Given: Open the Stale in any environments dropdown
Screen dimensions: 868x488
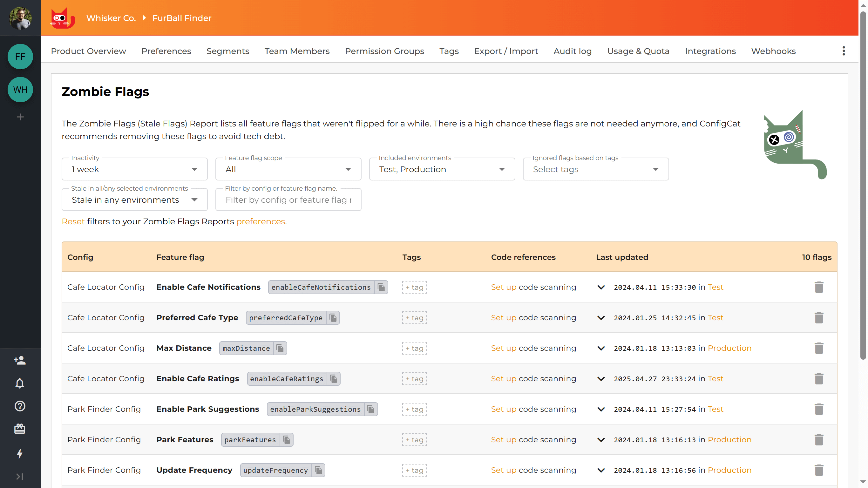Looking at the screenshot, I should point(134,200).
